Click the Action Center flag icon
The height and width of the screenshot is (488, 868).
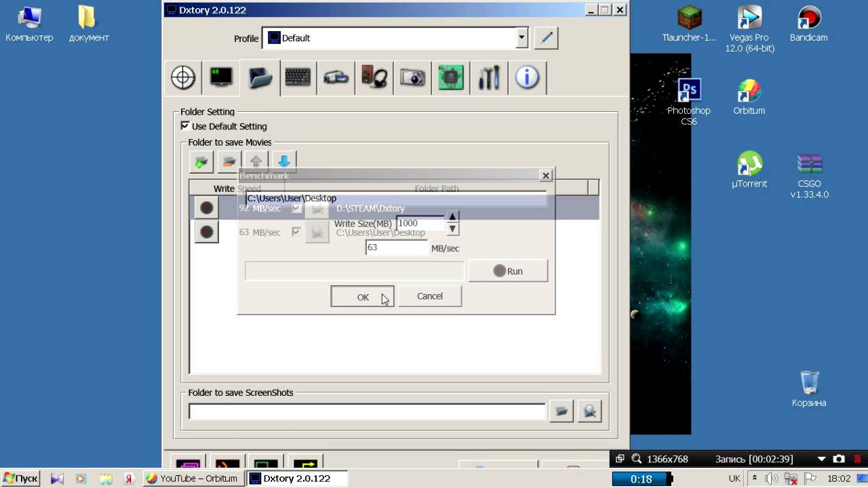pyautogui.click(x=810, y=479)
